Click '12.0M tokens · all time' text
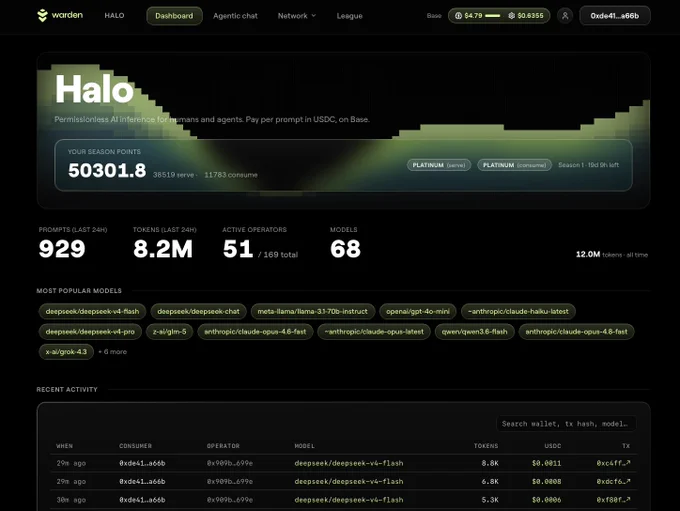The width and height of the screenshot is (680, 511). (612, 254)
